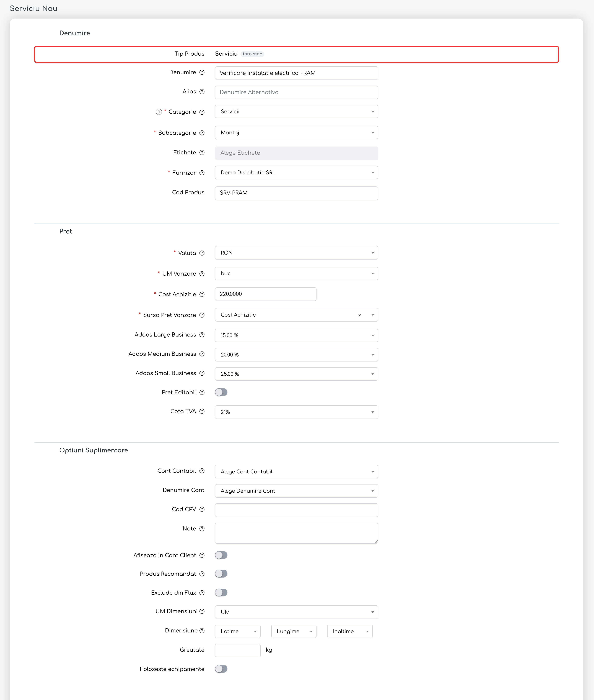The height and width of the screenshot is (700, 594).
Task: Open the Categorie dropdown showing Servicii
Action: click(x=296, y=112)
